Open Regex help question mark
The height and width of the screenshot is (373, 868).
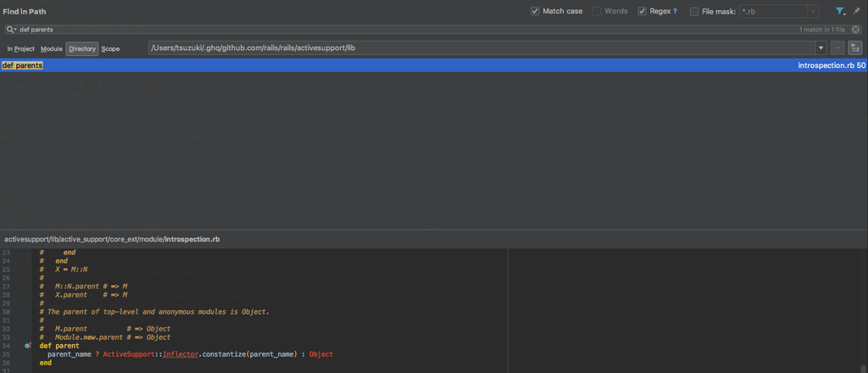(x=675, y=11)
